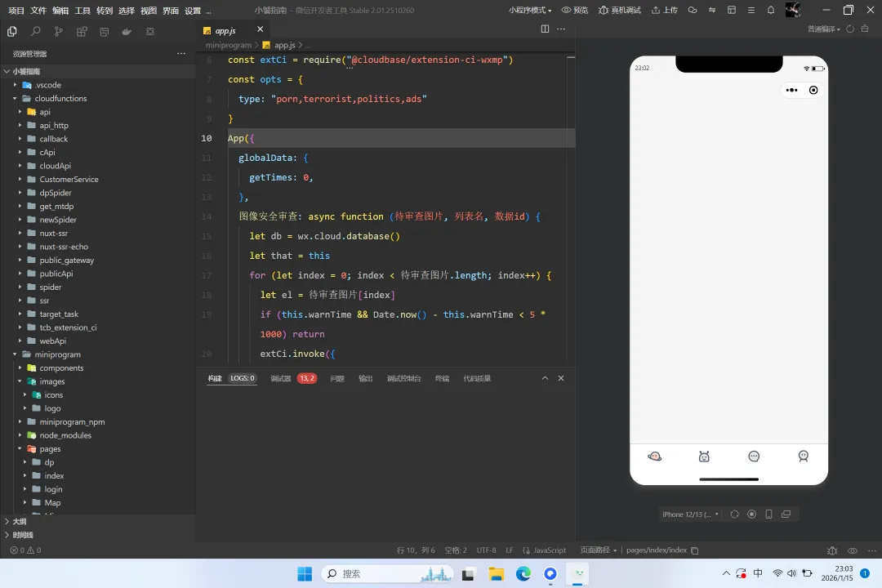Open the 视图 menu

[149, 11]
